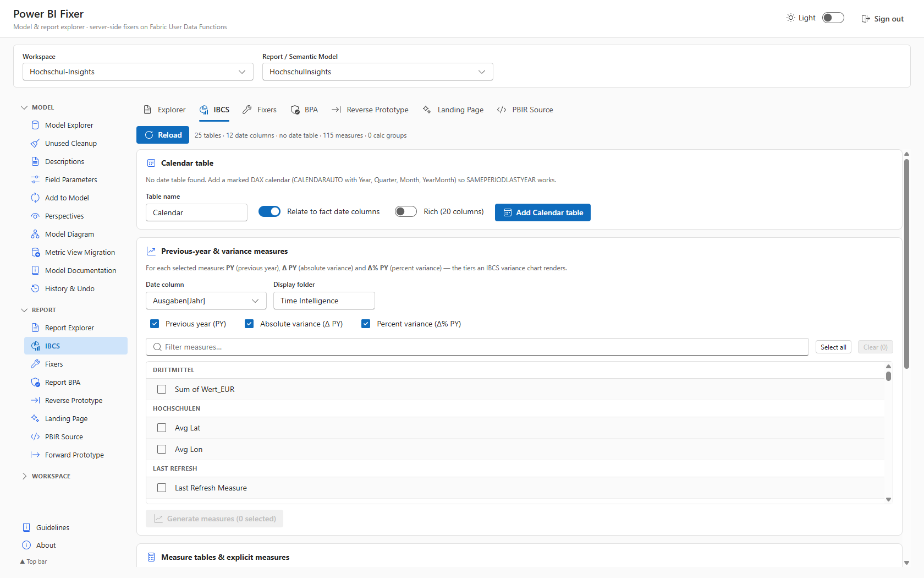Open Metric View Migration icon
The image size is (924, 578).
tap(35, 252)
